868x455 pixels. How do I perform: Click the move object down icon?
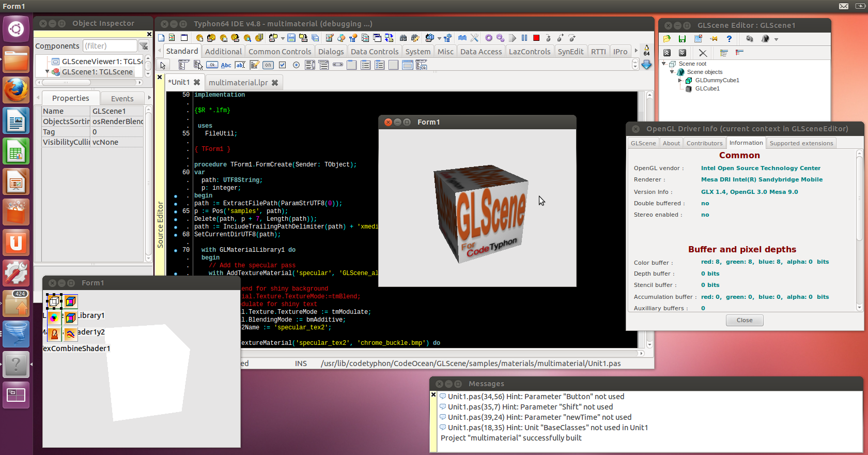tap(683, 53)
